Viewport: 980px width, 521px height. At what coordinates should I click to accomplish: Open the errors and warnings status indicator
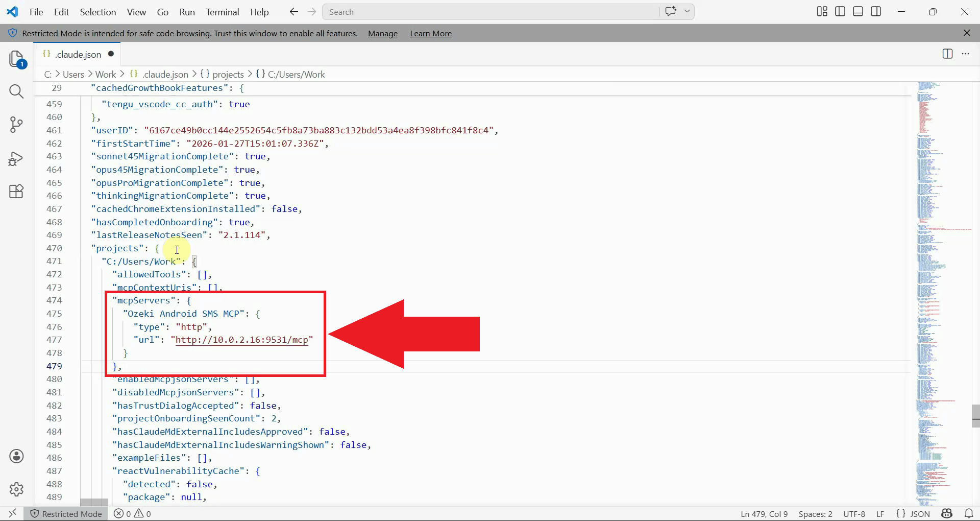tap(132, 514)
